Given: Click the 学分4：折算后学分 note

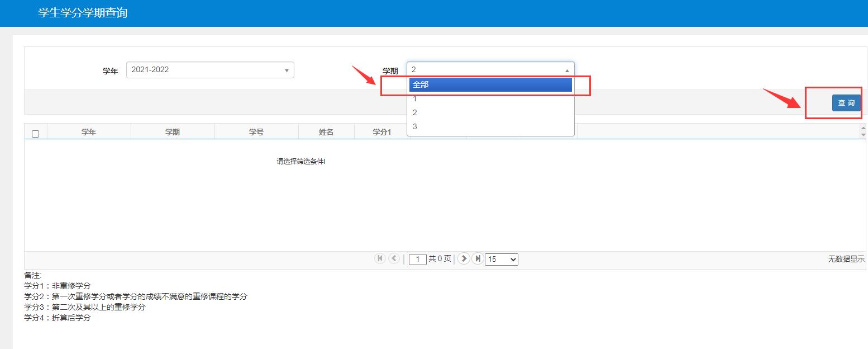Looking at the screenshot, I should (x=58, y=318).
